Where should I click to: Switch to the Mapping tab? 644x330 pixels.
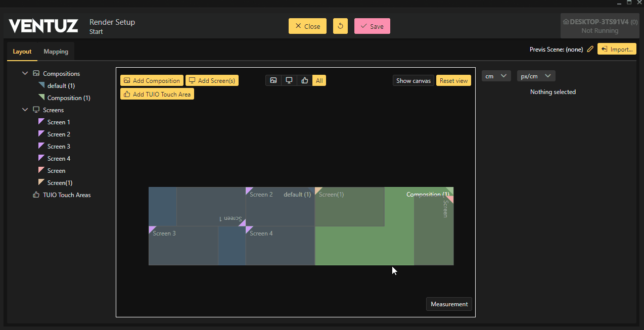56,52
